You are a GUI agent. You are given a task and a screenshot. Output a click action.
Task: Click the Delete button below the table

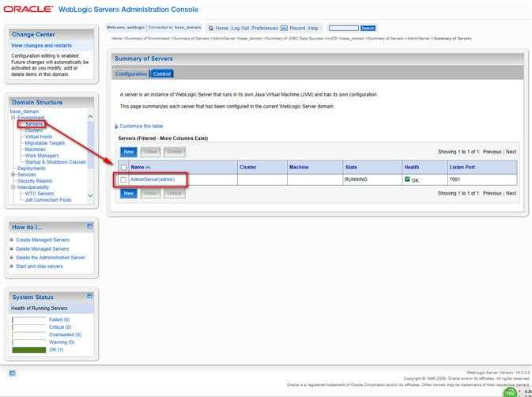tap(175, 194)
